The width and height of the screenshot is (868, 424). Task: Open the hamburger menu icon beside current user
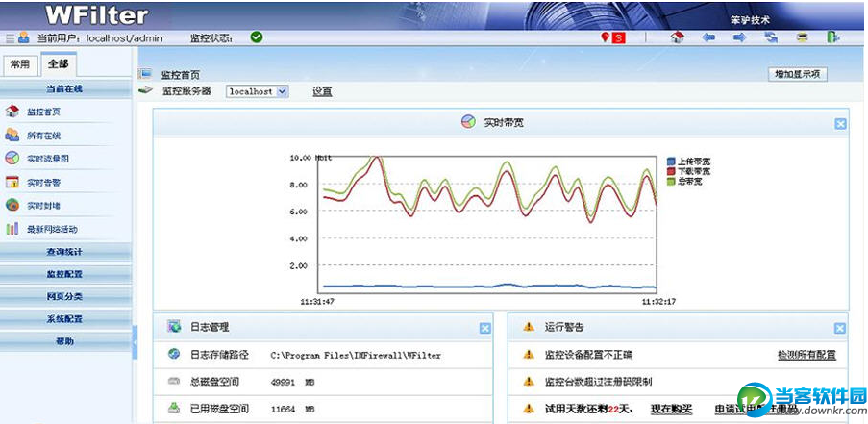pos(10,38)
